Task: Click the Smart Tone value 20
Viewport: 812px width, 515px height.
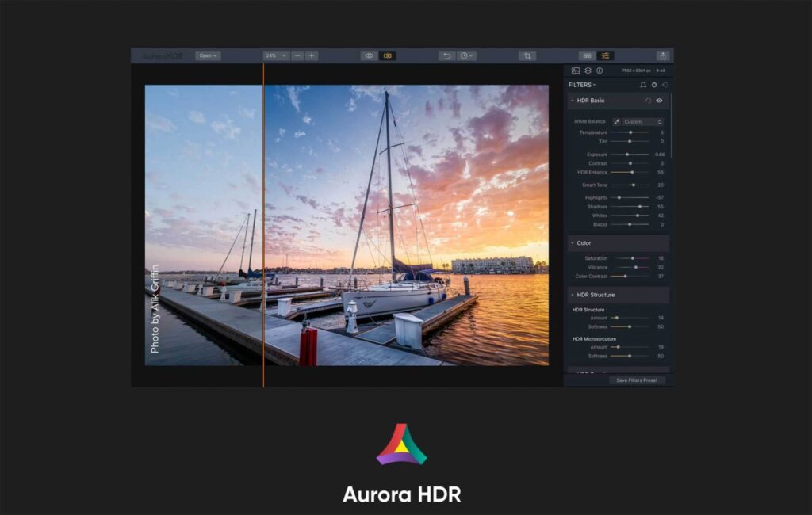Action: click(661, 185)
